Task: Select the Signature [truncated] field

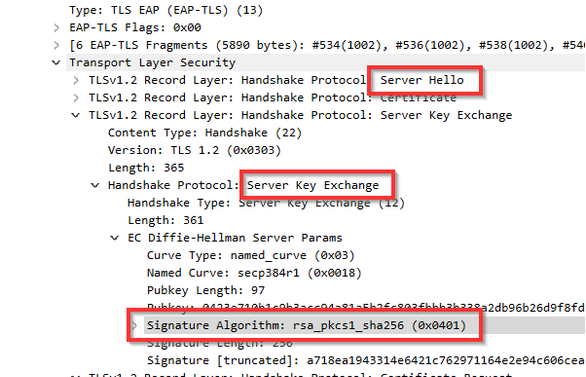Action: (x=366, y=361)
